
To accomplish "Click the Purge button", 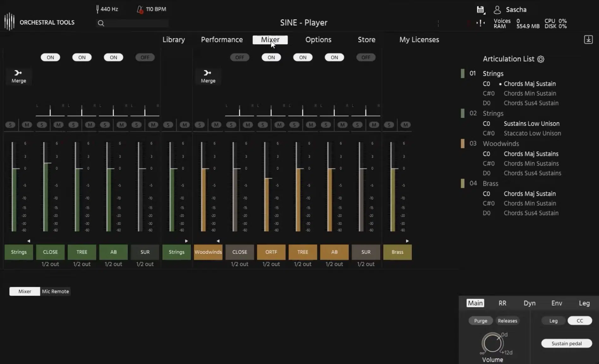I will [481, 321].
